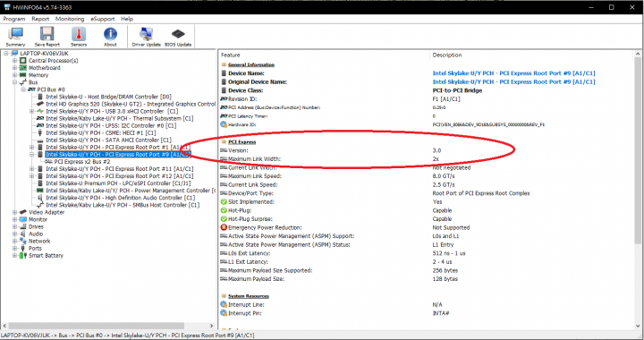Open the Sensors thermometer icon

tap(79, 37)
